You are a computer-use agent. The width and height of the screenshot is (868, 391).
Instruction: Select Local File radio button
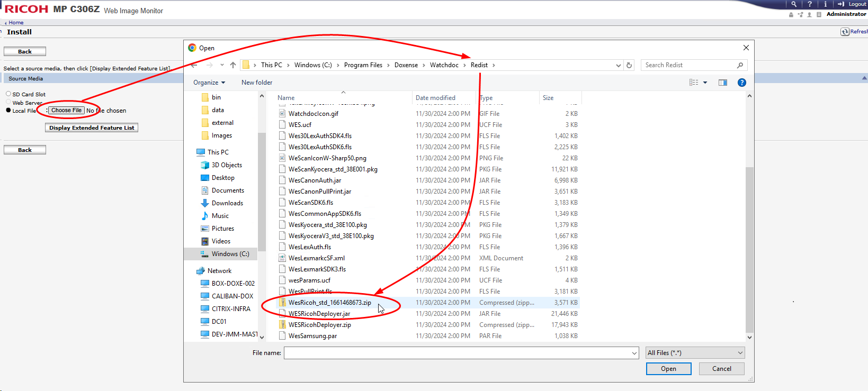tap(8, 110)
